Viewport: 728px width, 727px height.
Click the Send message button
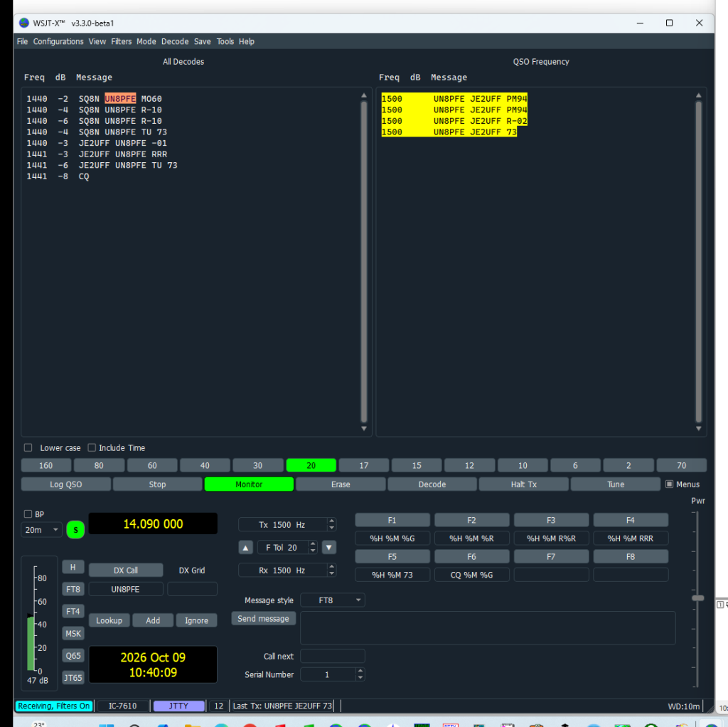coord(263,618)
